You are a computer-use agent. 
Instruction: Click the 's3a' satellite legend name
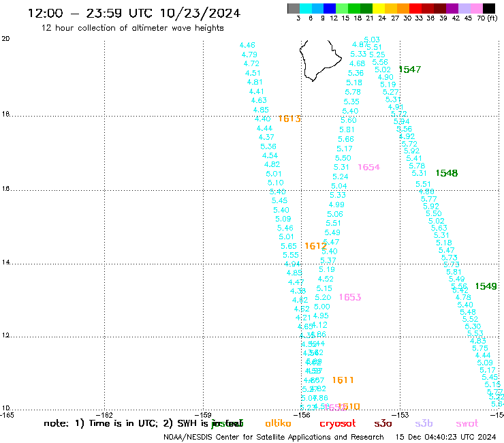[x=383, y=423]
